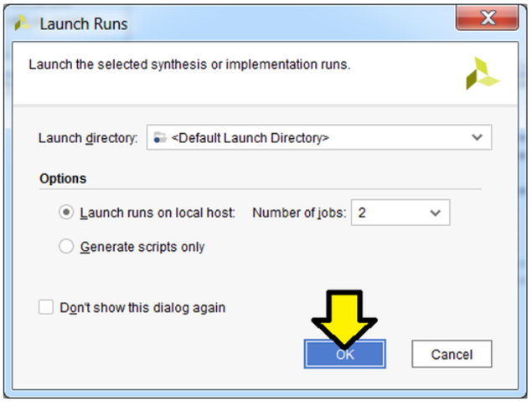Image resolution: width=532 pixels, height=405 pixels.
Task: Click the Generate scripts only label text
Action: pos(142,247)
